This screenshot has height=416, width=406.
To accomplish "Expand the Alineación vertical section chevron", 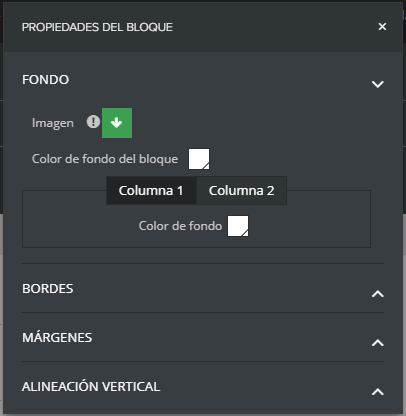I will (378, 392).
